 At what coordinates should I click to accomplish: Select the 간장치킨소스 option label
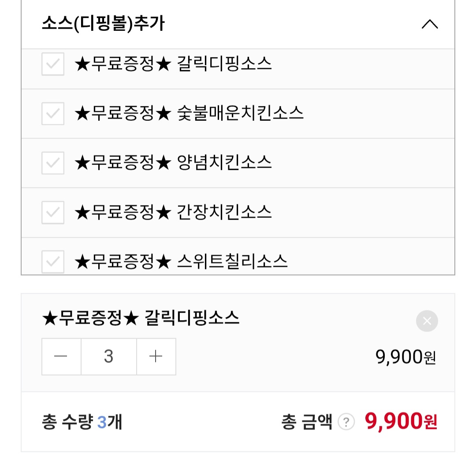click(x=173, y=213)
